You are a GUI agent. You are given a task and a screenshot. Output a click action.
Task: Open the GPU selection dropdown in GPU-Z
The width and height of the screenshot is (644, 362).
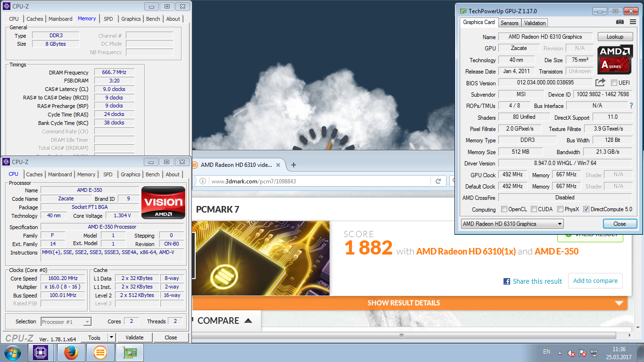(512, 224)
